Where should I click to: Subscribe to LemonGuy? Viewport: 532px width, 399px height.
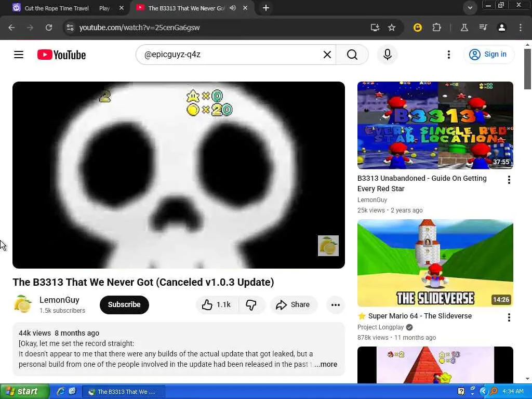coord(124,304)
